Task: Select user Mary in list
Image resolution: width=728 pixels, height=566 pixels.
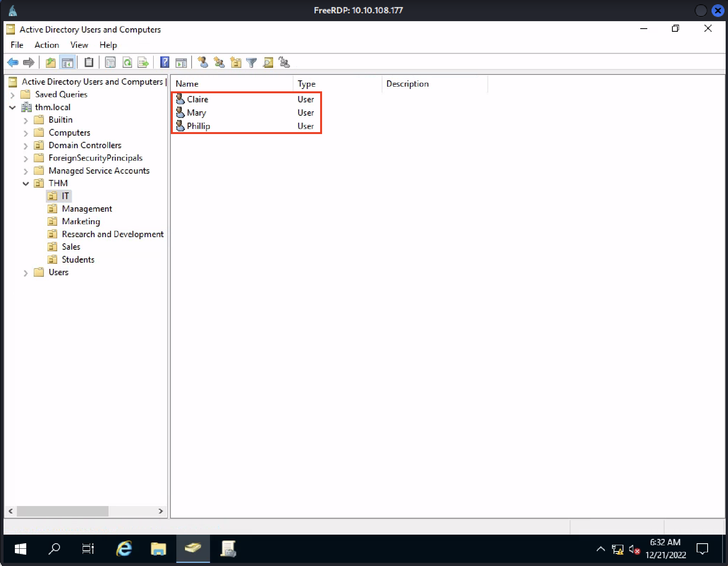Action: 196,113
